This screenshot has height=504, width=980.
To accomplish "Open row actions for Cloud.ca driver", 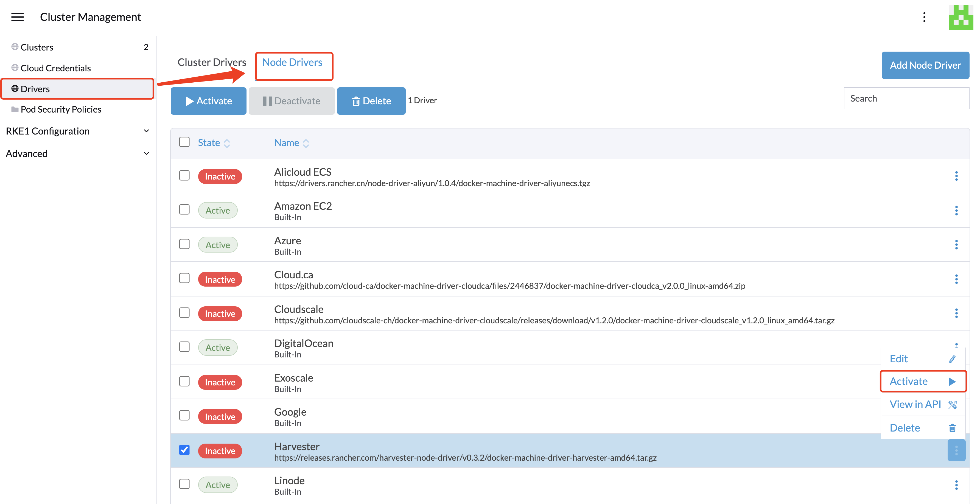I will (956, 279).
